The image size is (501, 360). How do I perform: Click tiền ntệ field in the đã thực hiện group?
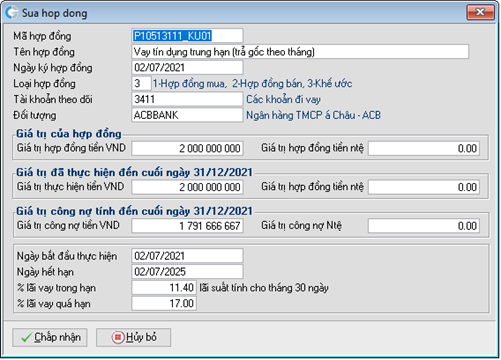pos(424,187)
